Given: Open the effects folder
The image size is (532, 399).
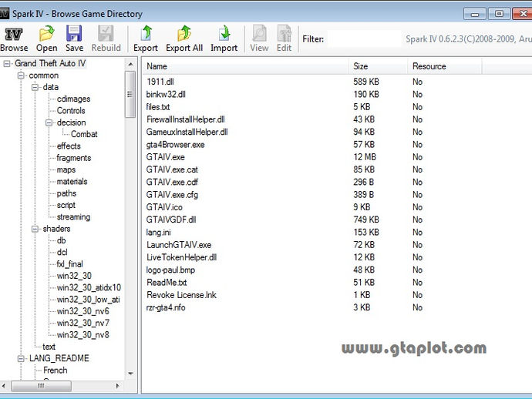Looking at the screenshot, I should click(x=69, y=146).
